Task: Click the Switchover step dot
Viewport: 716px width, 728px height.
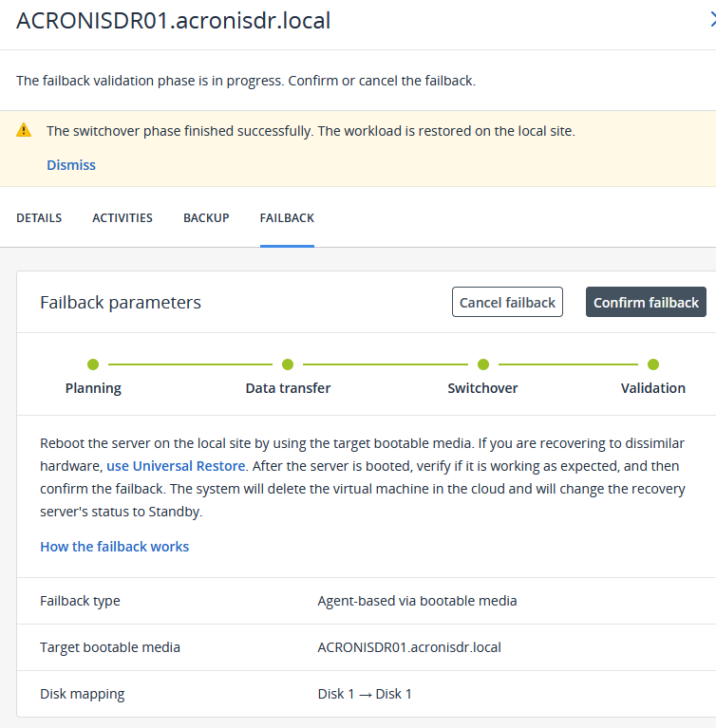Action: pos(483,364)
